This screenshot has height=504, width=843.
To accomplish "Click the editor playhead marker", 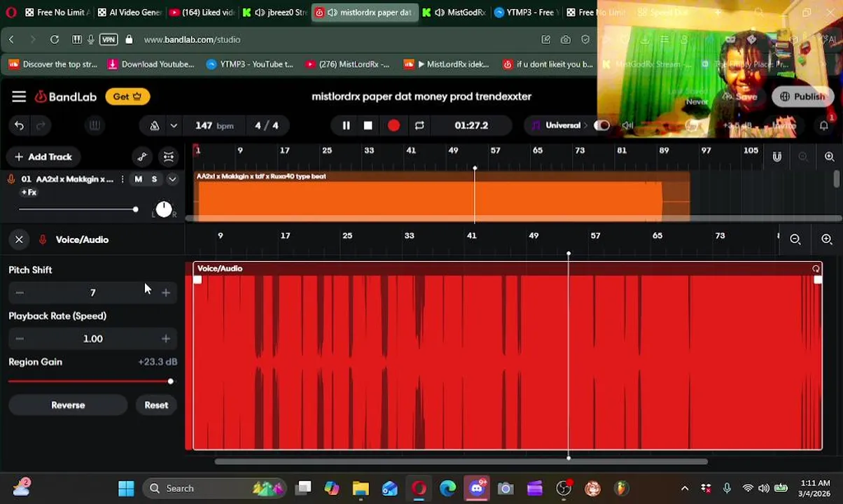I will point(569,253).
